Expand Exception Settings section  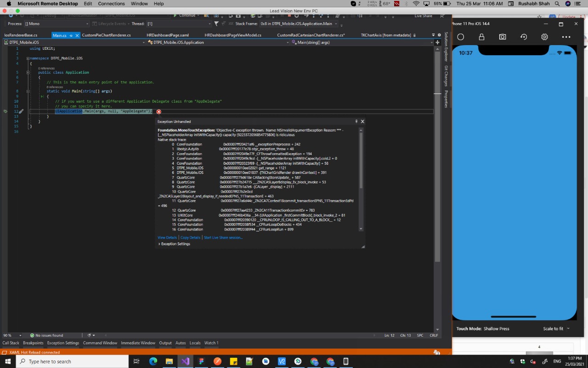pos(159,244)
